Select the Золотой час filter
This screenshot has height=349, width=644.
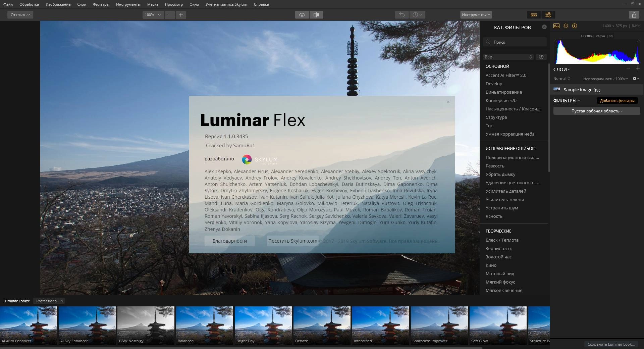[498, 257]
